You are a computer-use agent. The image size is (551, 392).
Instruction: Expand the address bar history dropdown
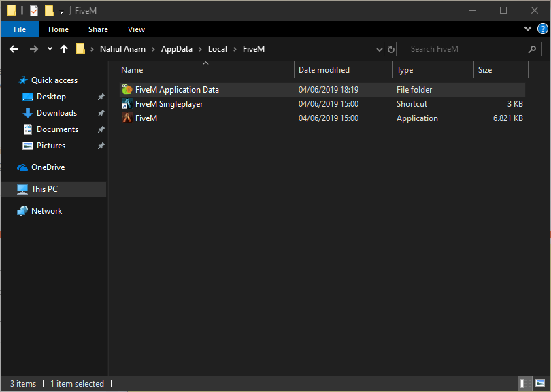380,49
